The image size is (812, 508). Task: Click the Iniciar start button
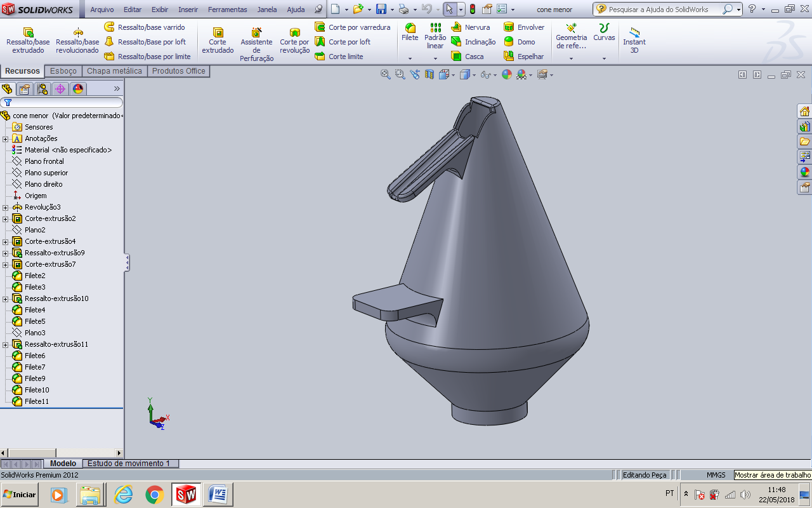pos(20,494)
